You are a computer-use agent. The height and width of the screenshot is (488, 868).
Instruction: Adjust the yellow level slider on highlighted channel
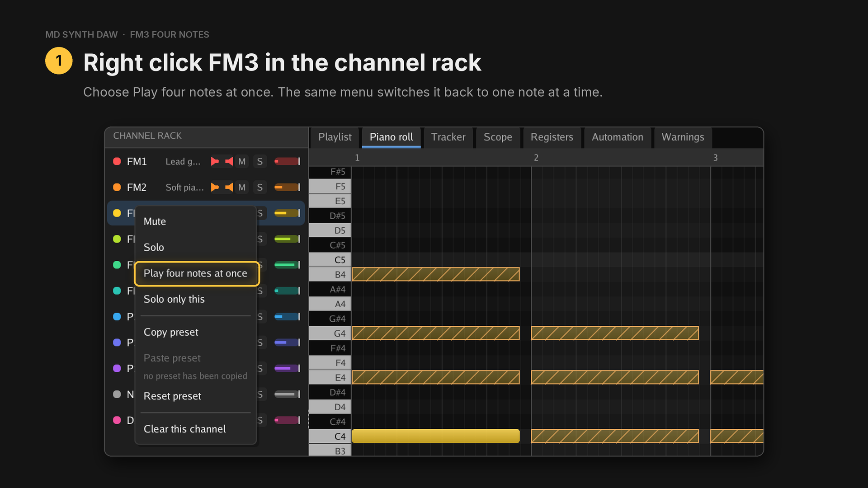pyautogui.click(x=287, y=213)
